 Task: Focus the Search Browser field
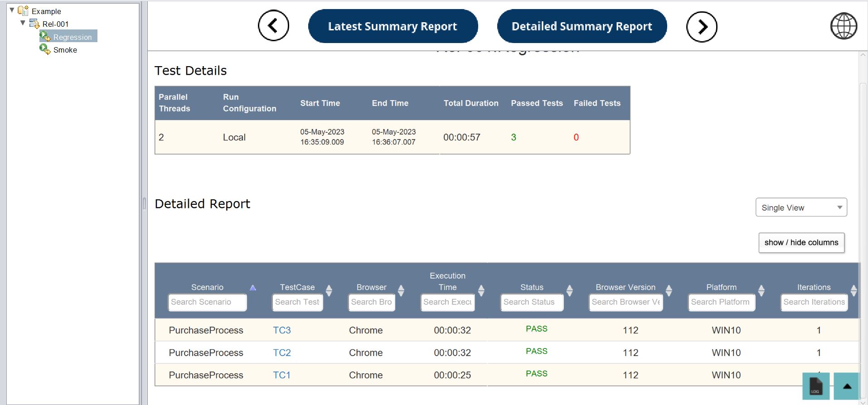pos(372,302)
